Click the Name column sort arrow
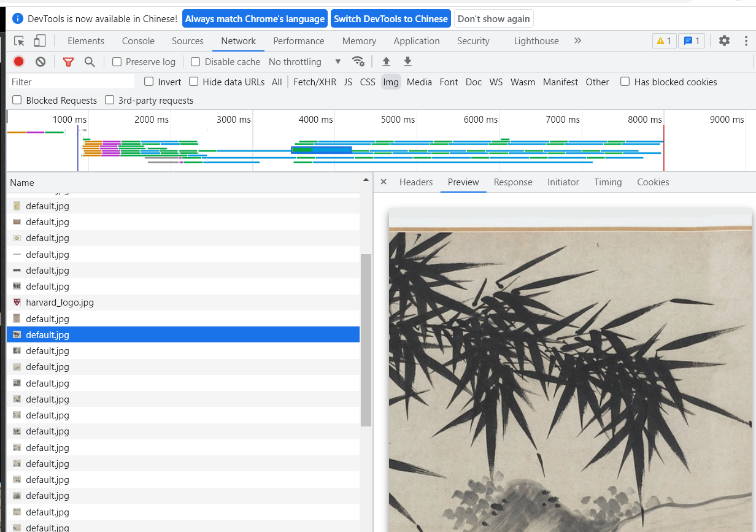Screen dimensions: 756x532 coord(366,180)
